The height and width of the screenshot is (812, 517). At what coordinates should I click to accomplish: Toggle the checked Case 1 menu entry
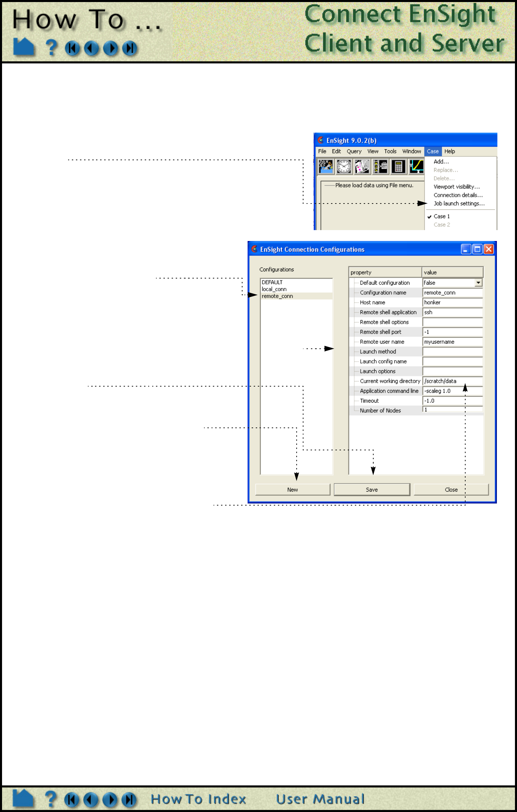[x=441, y=216]
